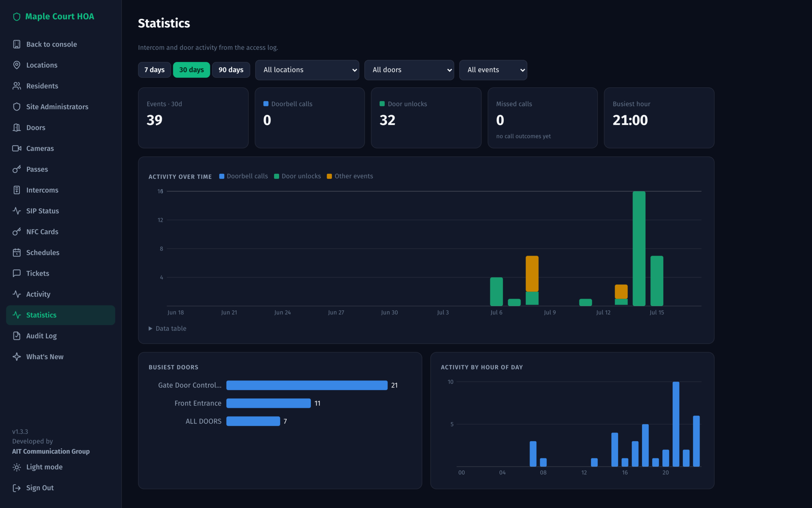Select the 7 days range
The height and width of the screenshot is (508, 812).
click(x=154, y=70)
